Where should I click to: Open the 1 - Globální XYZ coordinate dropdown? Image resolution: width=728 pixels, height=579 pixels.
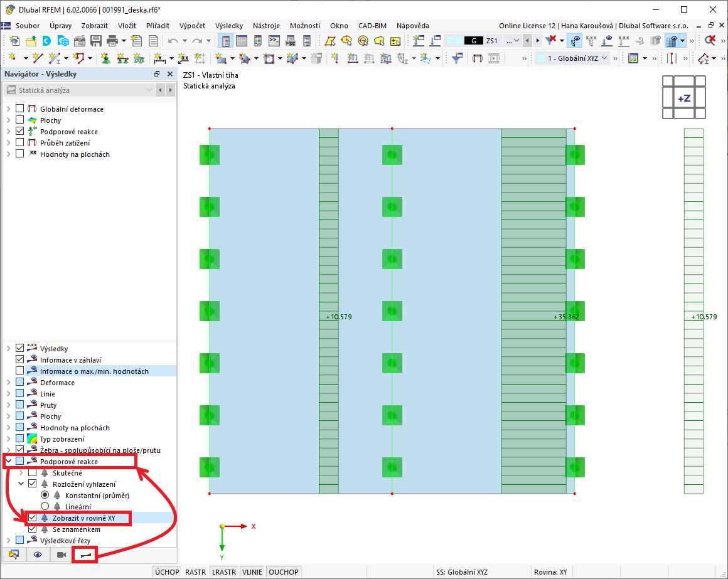pos(572,58)
